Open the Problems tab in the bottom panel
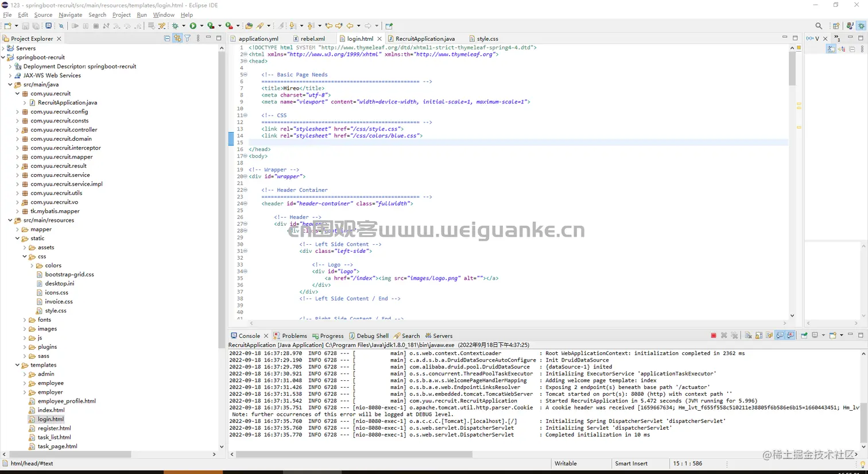Screen dimensions: 868x474 [290, 336]
